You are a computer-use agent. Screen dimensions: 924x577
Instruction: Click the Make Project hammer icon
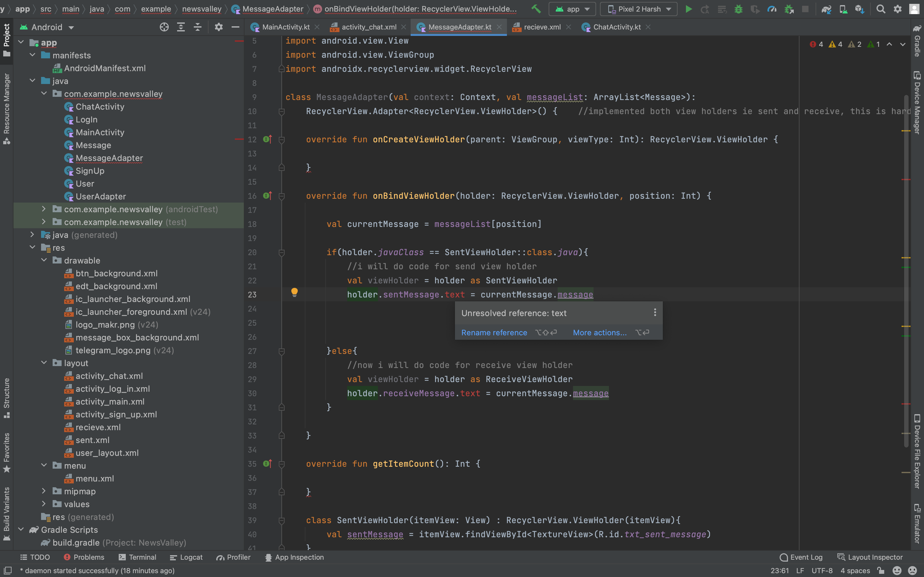536,9
